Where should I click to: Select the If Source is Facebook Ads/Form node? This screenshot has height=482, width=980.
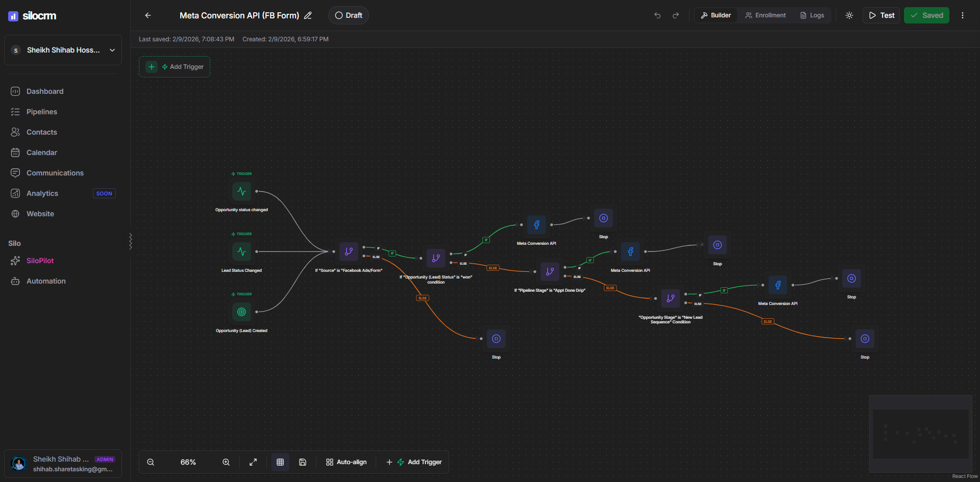pyautogui.click(x=349, y=251)
